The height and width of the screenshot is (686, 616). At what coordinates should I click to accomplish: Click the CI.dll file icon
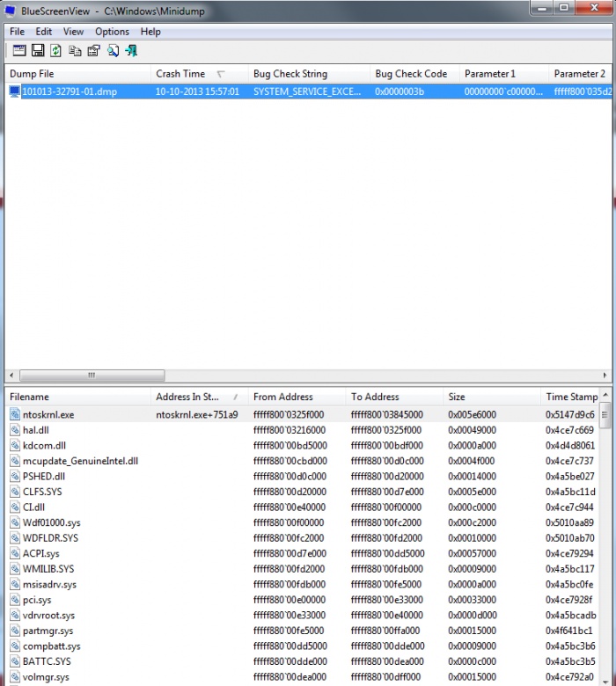[x=15, y=507]
